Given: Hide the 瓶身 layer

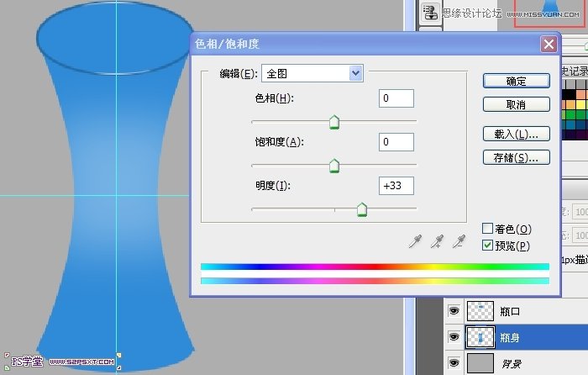Looking at the screenshot, I should click(454, 337).
